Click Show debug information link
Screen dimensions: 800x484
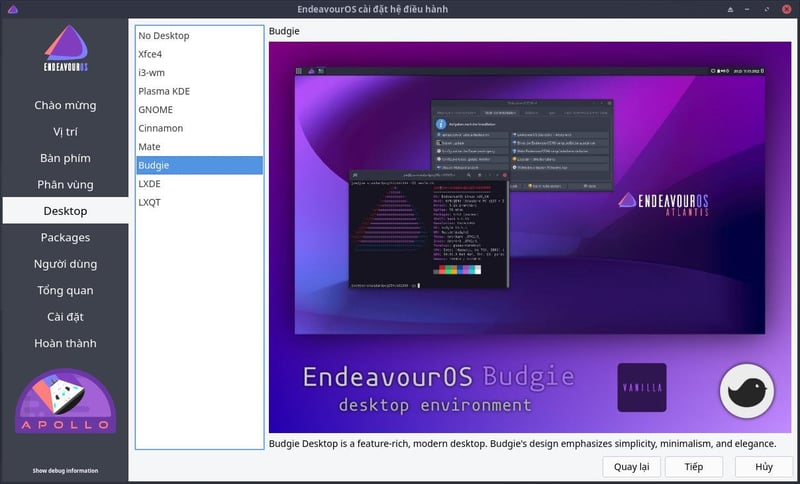pos(65,470)
